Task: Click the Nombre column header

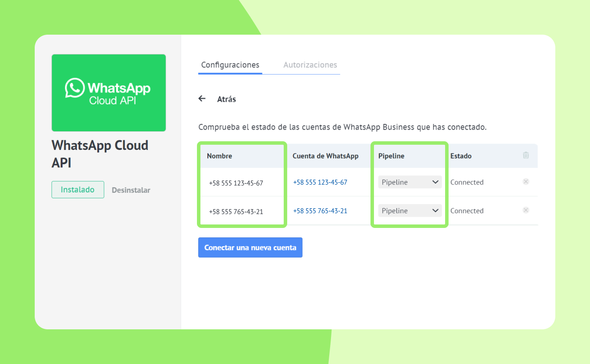Action: click(x=220, y=156)
